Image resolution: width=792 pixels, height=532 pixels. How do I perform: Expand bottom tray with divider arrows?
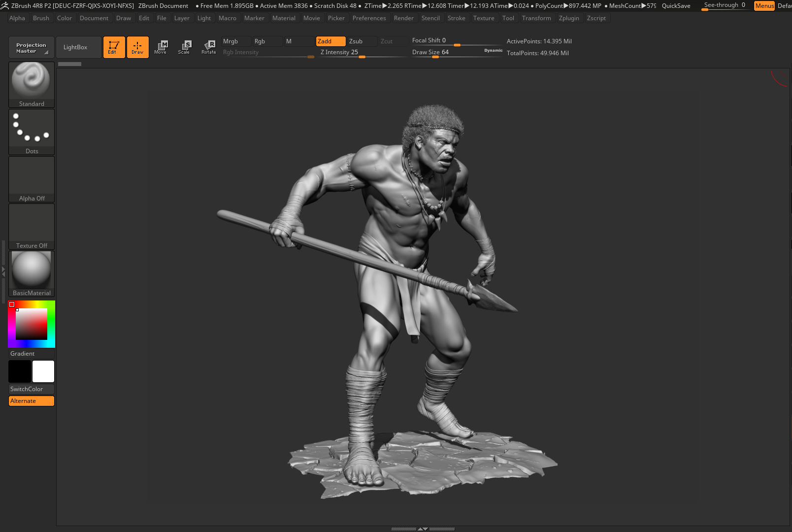[x=423, y=529]
